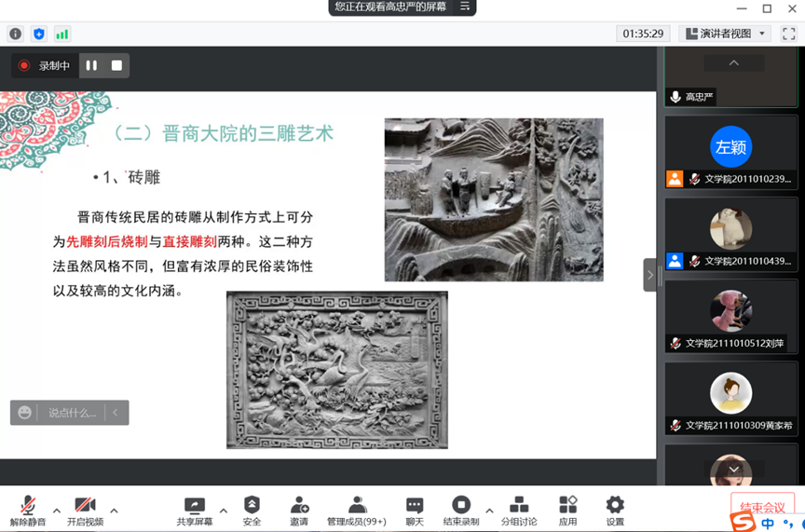Click the 邀请 invite icon
Viewport: 805px width, 532px height.
299,510
